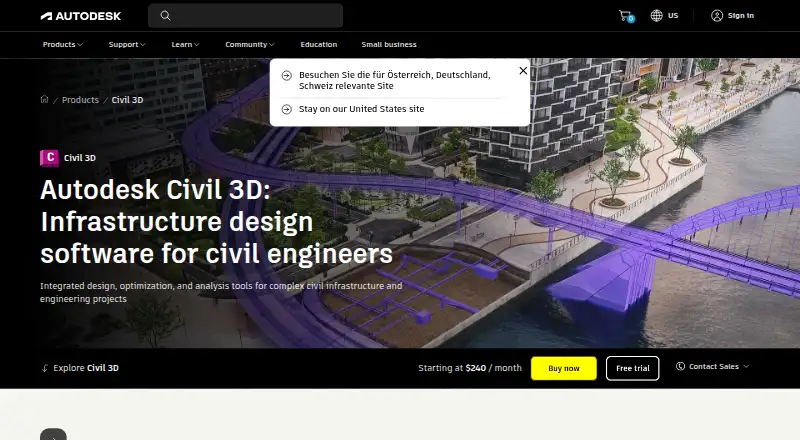
Task: Open the Education page
Action: [319, 45]
